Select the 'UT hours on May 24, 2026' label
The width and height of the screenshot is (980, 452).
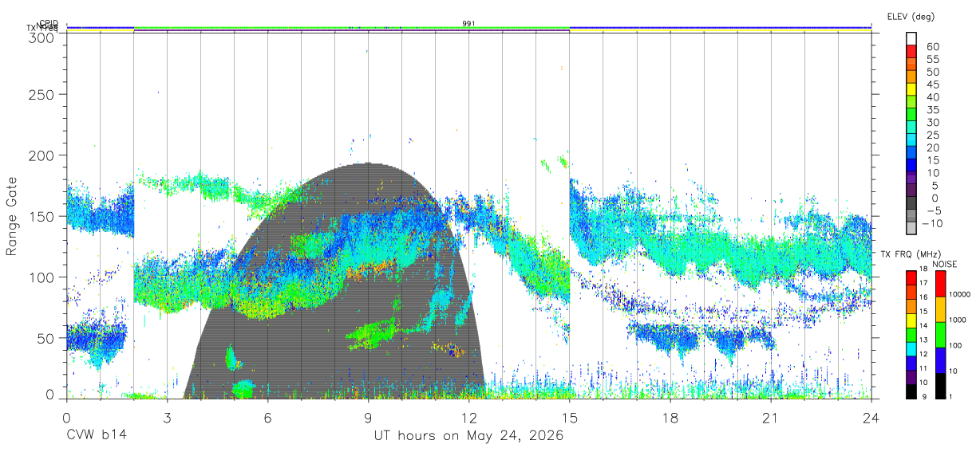tap(468, 436)
